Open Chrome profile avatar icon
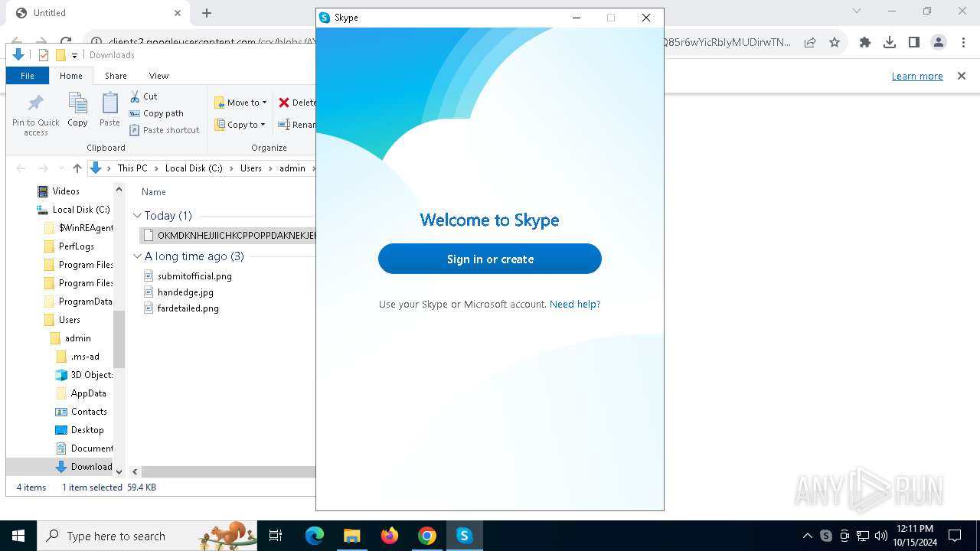This screenshot has width=980, height=551. click(939, 43)
